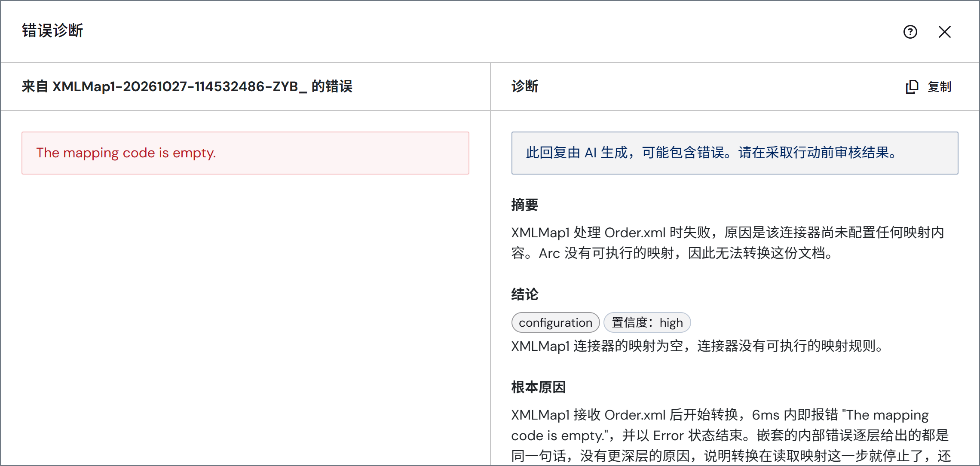
Task: Click the configuration tag badge
Action: tap(555, 322)
